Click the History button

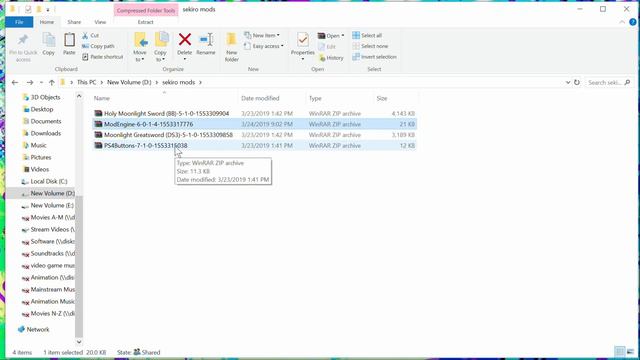coord(331,58)
